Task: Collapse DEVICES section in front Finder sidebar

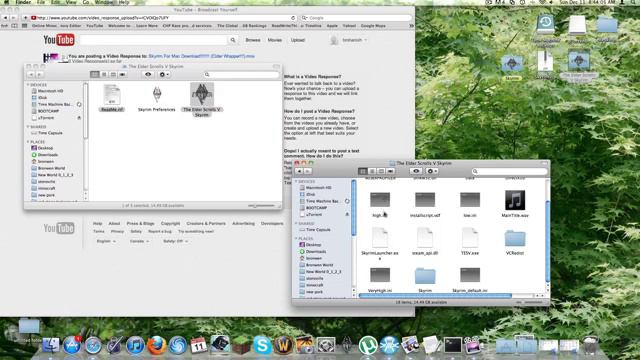Action: (x=296, y=181)
